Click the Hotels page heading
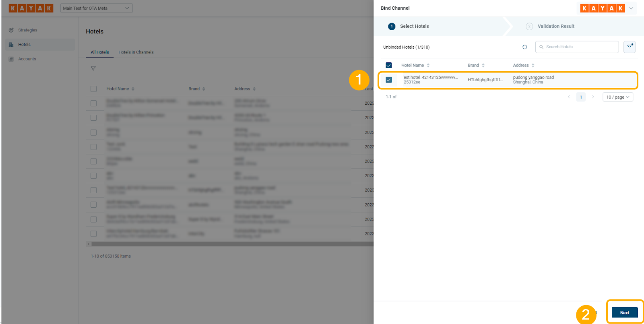 (x=95, y=31)
